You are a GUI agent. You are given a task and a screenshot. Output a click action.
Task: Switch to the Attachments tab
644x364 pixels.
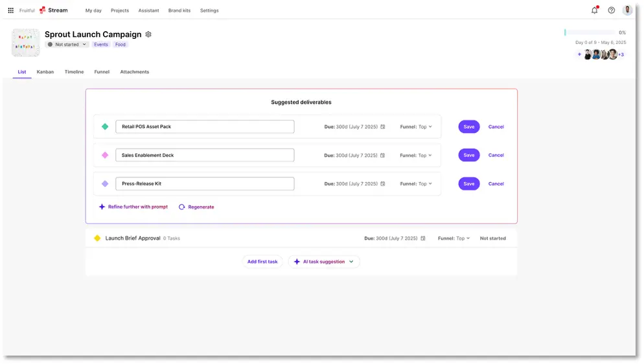click(x=134, y=72)
